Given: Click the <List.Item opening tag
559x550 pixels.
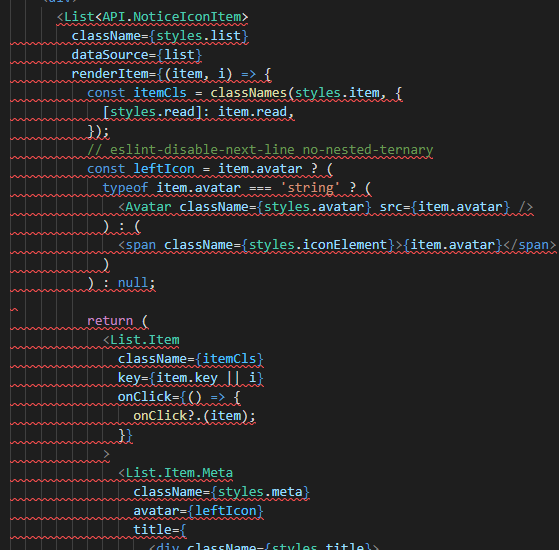Looking at the screenshot, I should pos(141,340).
